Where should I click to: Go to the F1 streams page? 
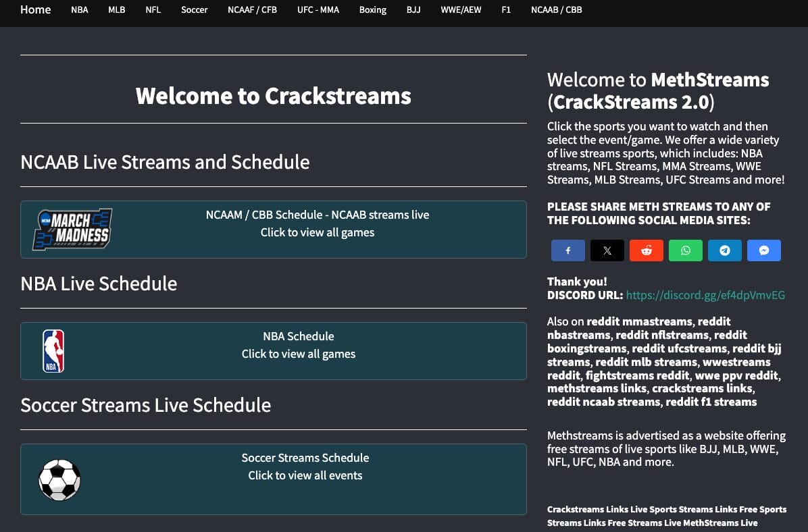coord(506,9)
